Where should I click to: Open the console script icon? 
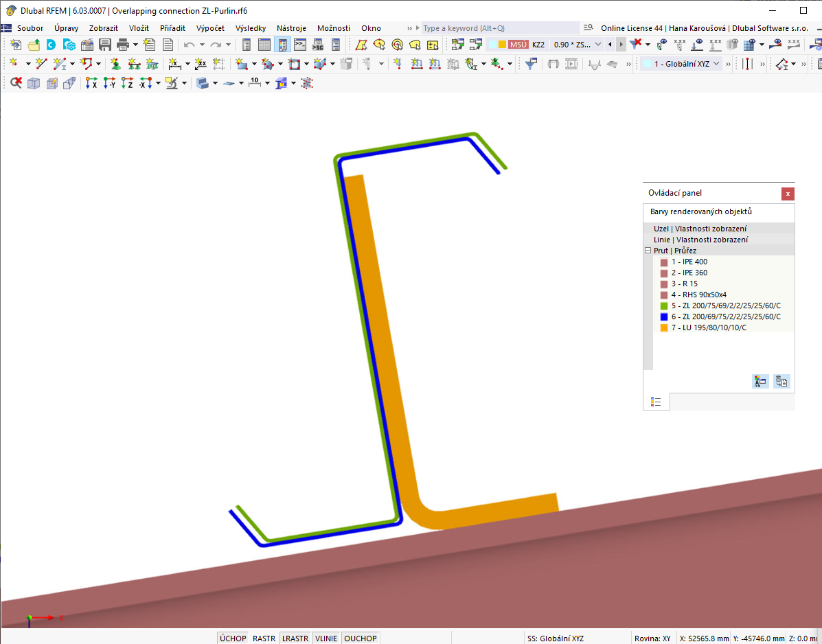click(300, 45)
